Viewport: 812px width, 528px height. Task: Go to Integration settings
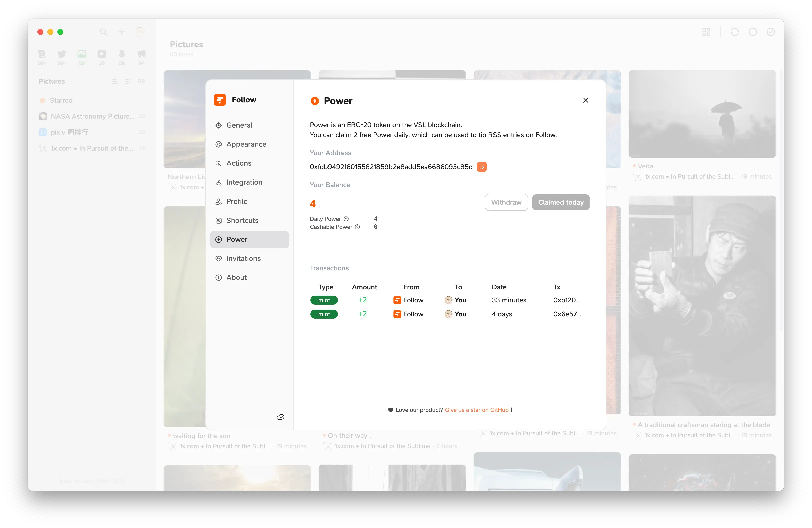[244, 182]
